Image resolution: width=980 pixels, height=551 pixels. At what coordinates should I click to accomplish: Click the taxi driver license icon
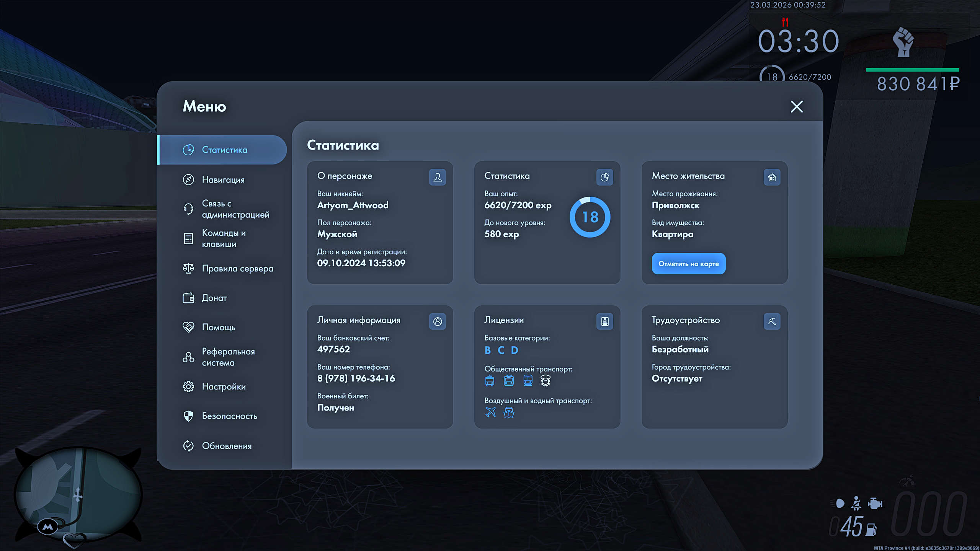[545, 380]
